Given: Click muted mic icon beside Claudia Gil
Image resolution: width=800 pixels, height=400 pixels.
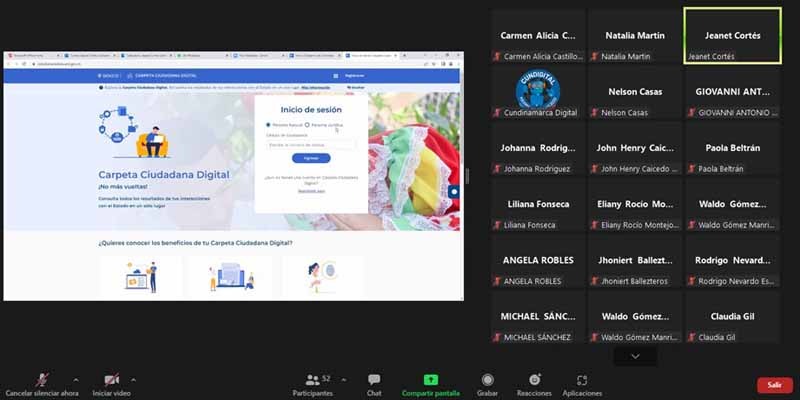Looking at the screenshot, I should click(x=691, y=337).
